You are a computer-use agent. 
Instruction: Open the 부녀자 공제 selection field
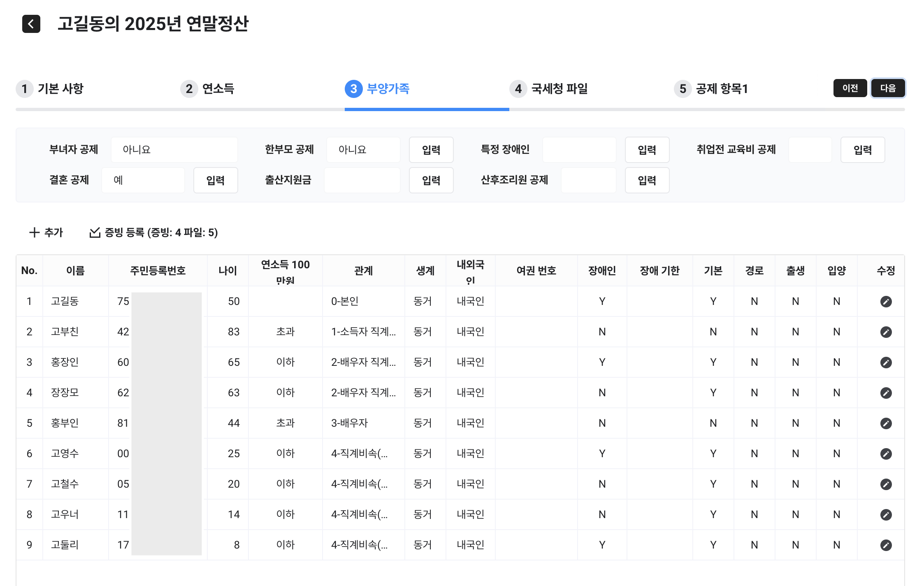174,150
